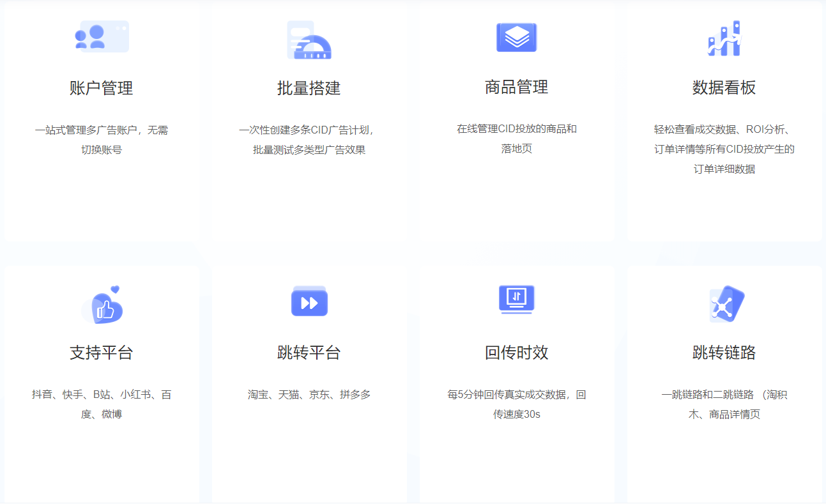Click the 账户管理 users icon
Viewport: 826px width, 504px height.
pyautogui.click(x=102, y=37)
